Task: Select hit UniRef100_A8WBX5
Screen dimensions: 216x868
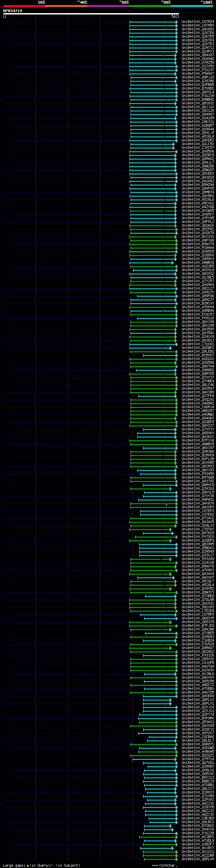Action: 198,445
